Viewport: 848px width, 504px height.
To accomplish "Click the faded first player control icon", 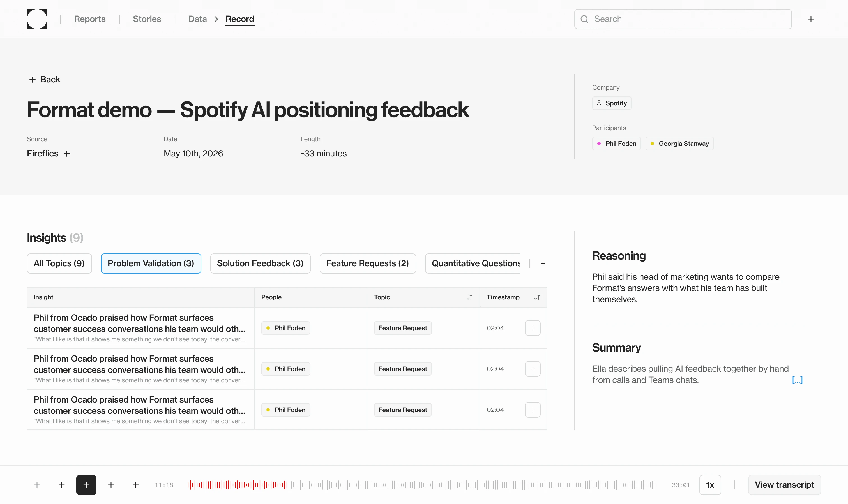I will tap(37, 485).
